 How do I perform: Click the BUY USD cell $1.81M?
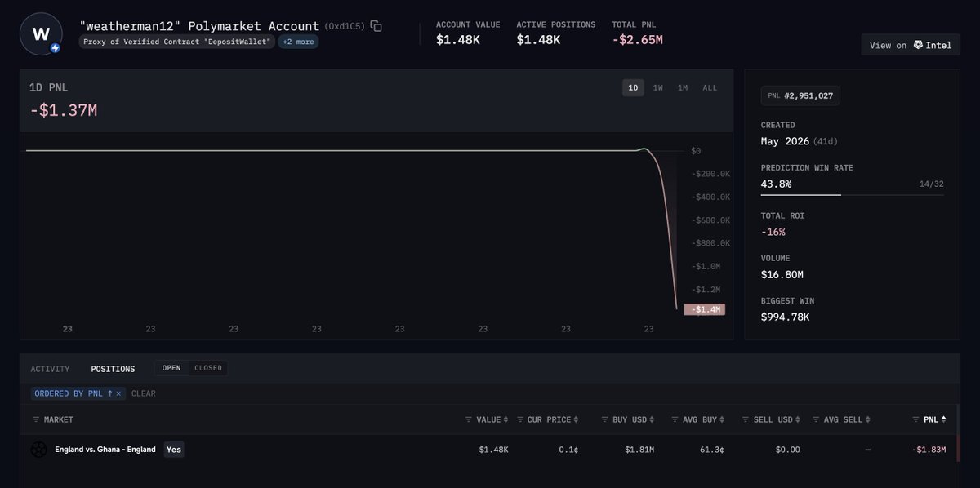point(639,450)
